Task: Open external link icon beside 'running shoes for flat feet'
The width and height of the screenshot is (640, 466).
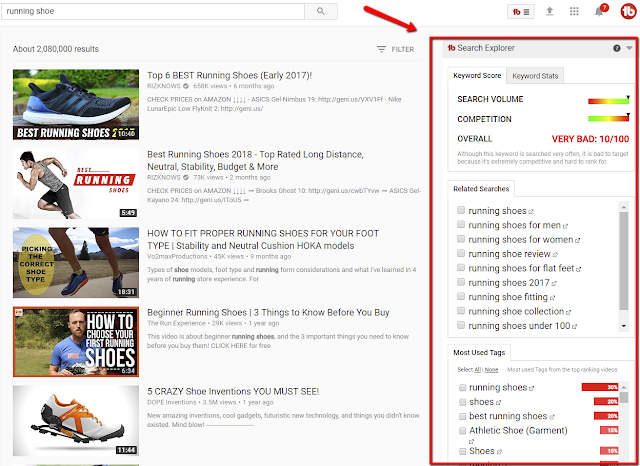Action: (x=578, y=269)
